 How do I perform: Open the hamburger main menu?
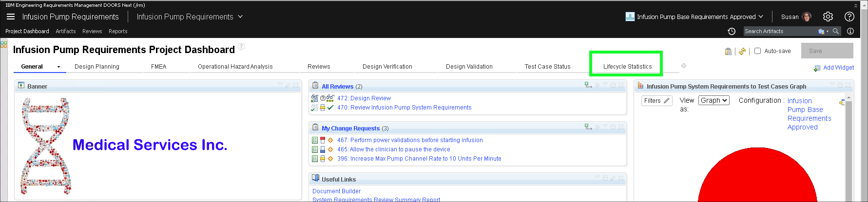click(x=11, y=17)
